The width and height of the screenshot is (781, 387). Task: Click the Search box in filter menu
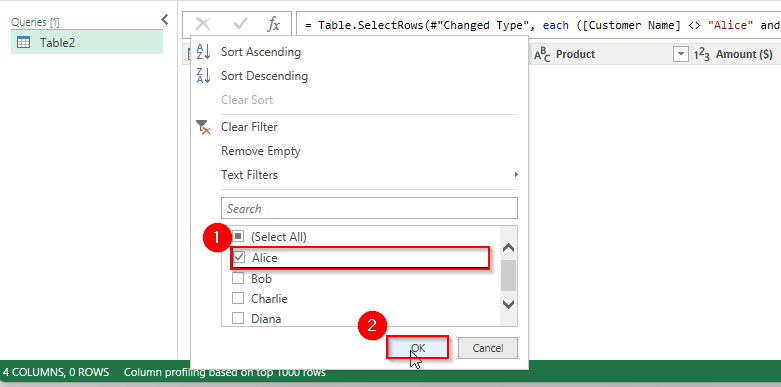(369, 208)
